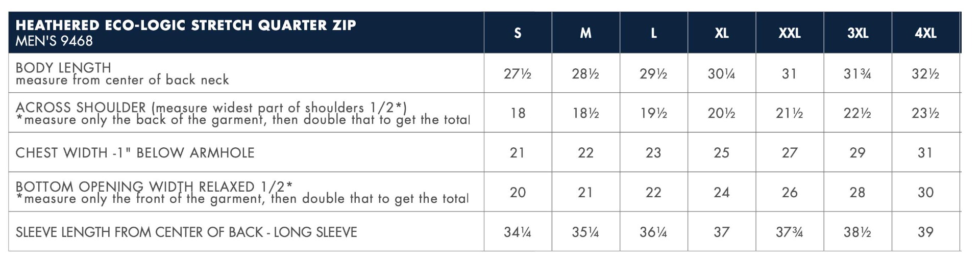Select the 3XL size column header

pyautogui.click(x=857, y=33)
